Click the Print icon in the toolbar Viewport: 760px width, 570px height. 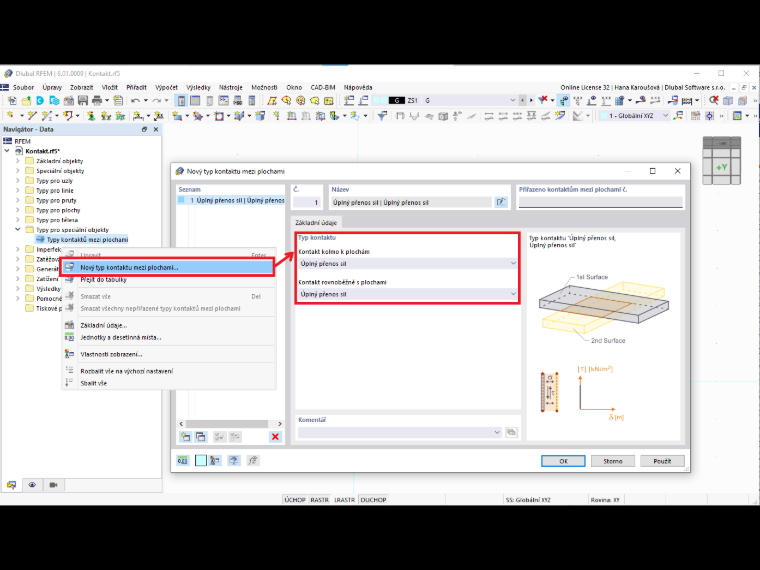tap(97, 101)
